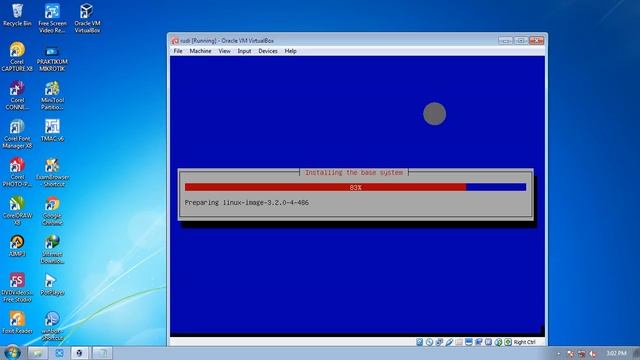
Task: Click the Right Ctrl host key label
Action: point(524,342)
